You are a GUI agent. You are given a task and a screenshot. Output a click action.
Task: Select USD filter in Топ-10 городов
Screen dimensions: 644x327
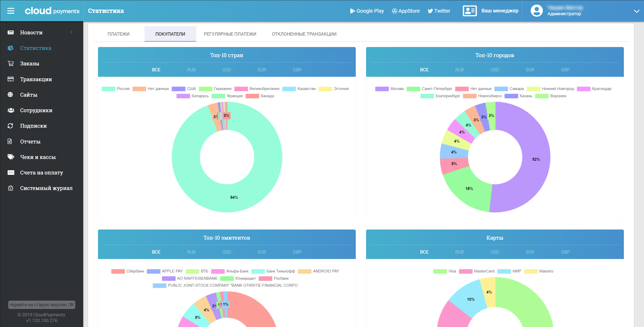click(x=495, y=70)
